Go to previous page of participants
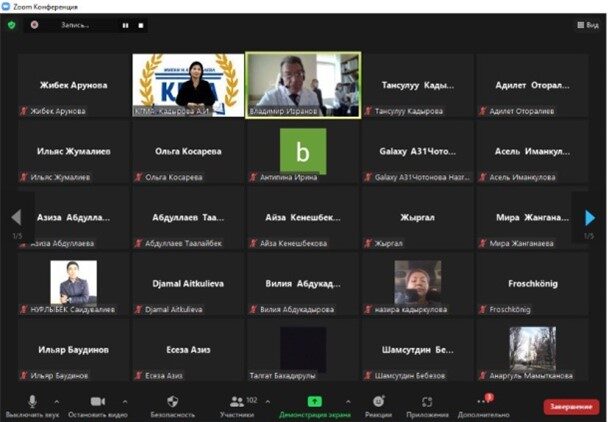Screen dimensions: 608x422 coord(15,217)
